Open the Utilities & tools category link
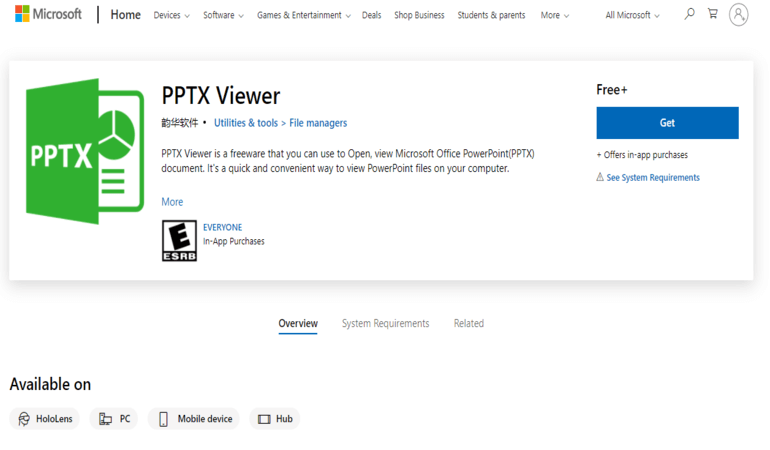This screenshot has width=770, height=450. pyautogui.click(x=246, y=123)
